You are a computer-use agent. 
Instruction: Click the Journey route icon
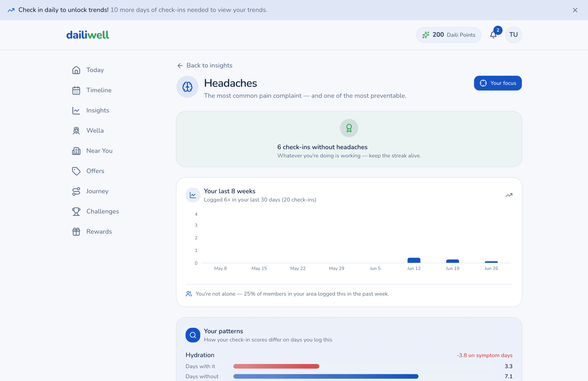[x=76, y=191]
